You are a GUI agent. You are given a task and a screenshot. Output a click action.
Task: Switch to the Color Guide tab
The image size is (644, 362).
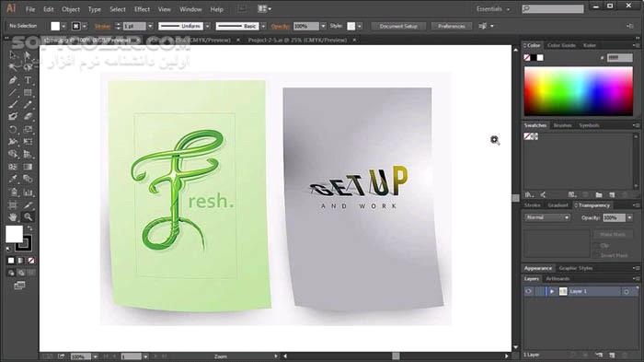(x=561, y=45)
